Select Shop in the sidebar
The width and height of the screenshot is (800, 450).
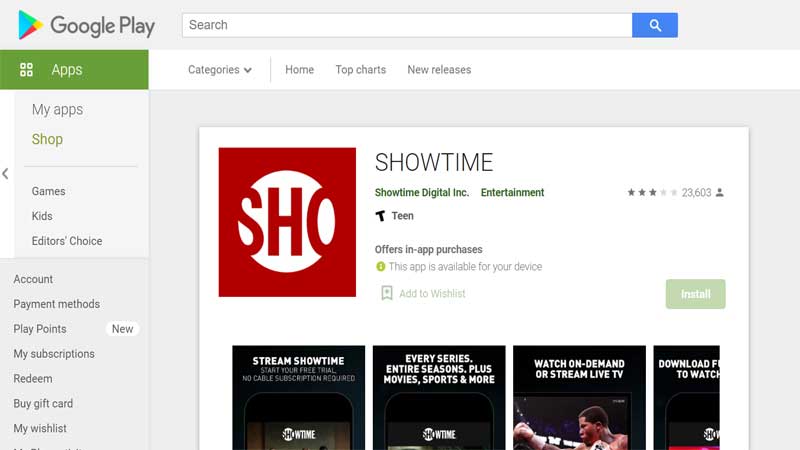point(47,139)
